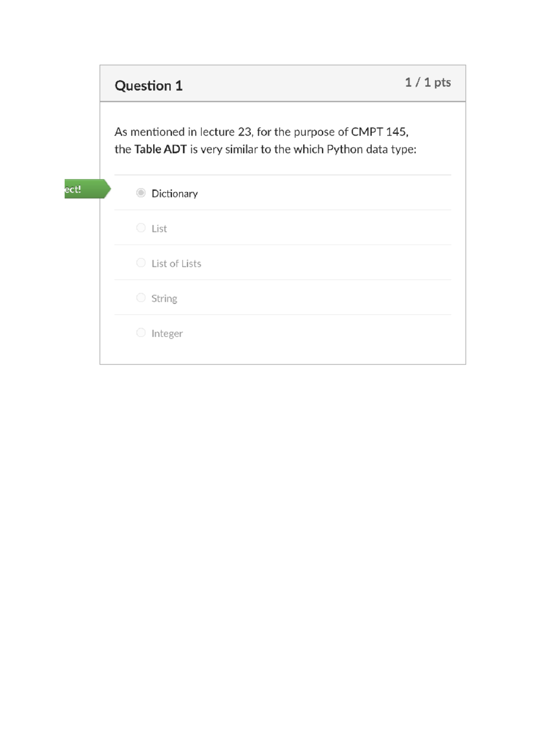
Task: Click 'Python data type:' in the prompt
Action: [372, 150]
